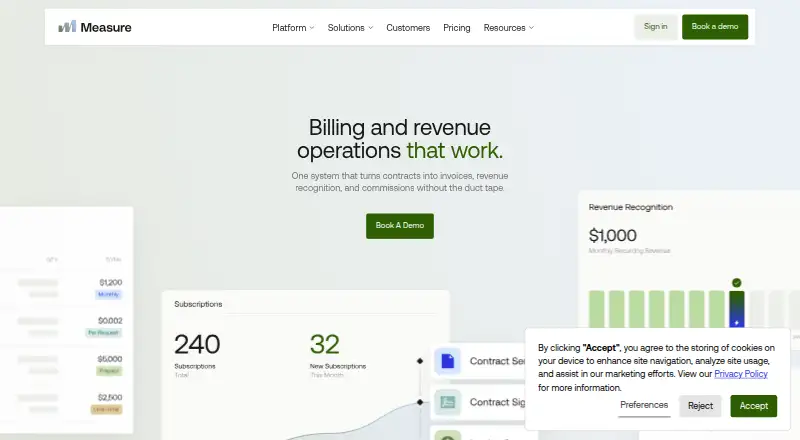
Task: Accept cookies
Action: [754, 406]
